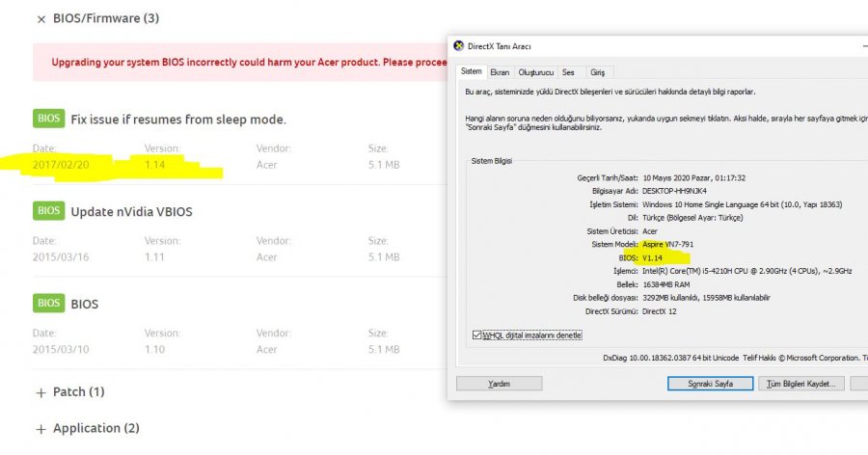The width and height of the screenshot is (868, 455).
Task: Click computer name DESKTOP-HH9NJK4
Action: coord(674,191)
